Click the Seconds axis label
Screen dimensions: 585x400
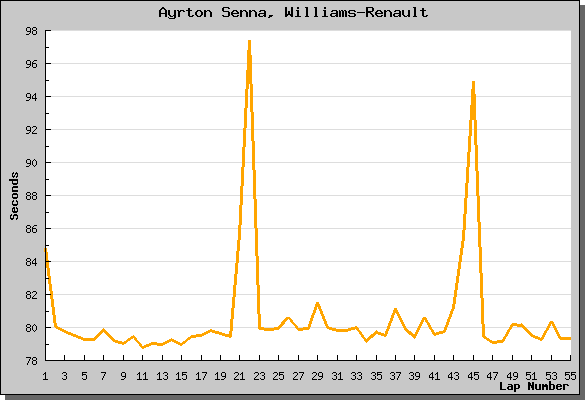(x=14, y=196)
